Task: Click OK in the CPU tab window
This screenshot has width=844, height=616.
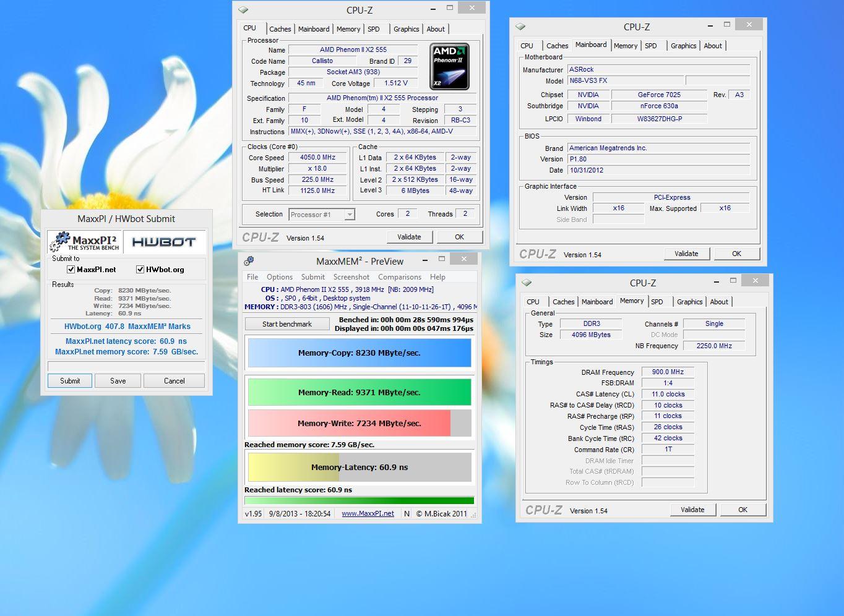Action: pos(460,237)
